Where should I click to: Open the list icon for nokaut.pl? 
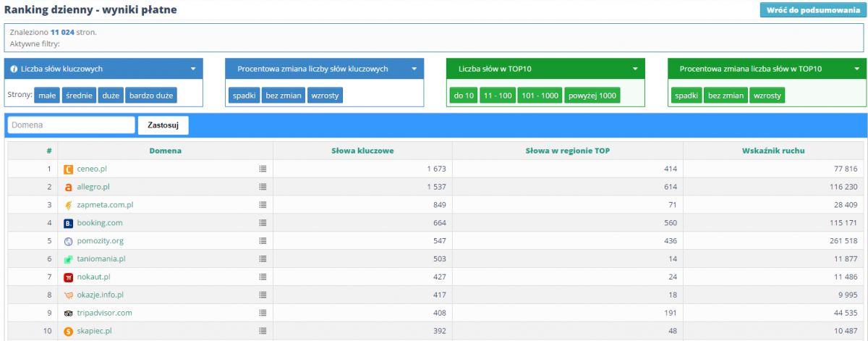click(x=263, y=277)
